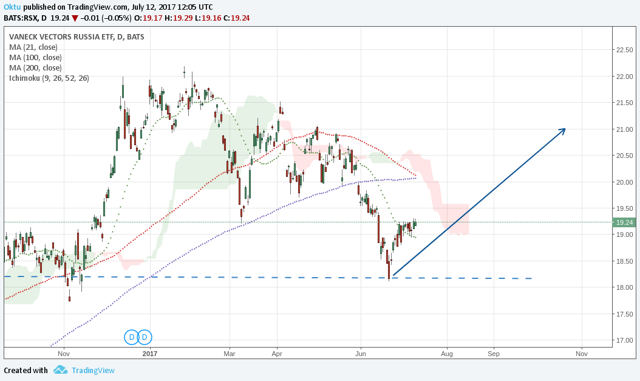Select the MA (21, close) indicator label
Screen dimensions: 640x381
(33, 47)
